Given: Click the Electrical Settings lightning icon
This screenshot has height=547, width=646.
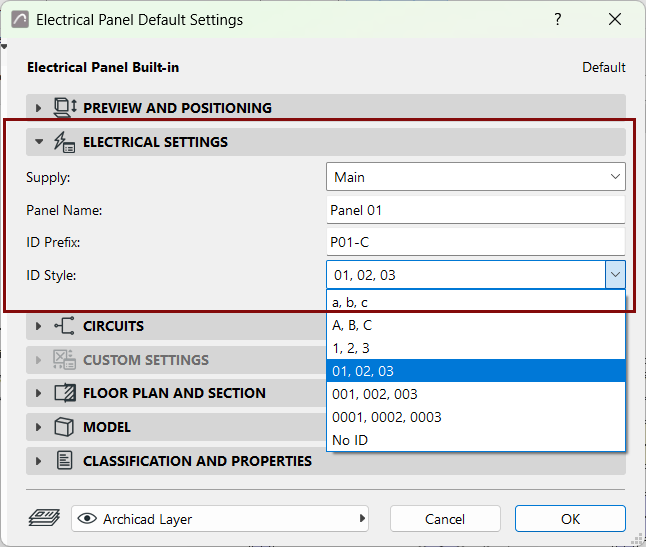Looking at the screenshot, I should 64,142.
